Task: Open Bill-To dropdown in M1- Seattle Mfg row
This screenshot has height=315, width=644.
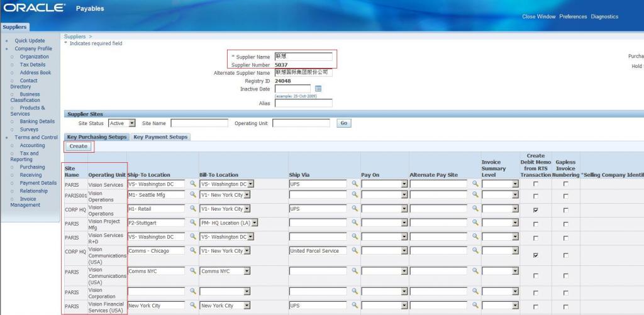Action: pyautogui.click(x=225, y=195)
